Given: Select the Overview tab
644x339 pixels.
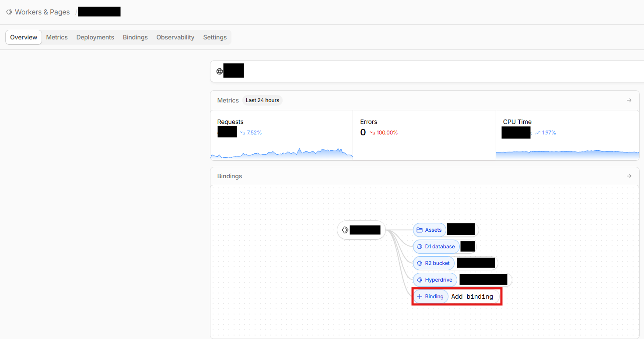Looking at the screenshot, I should click(x=24, y=37).
